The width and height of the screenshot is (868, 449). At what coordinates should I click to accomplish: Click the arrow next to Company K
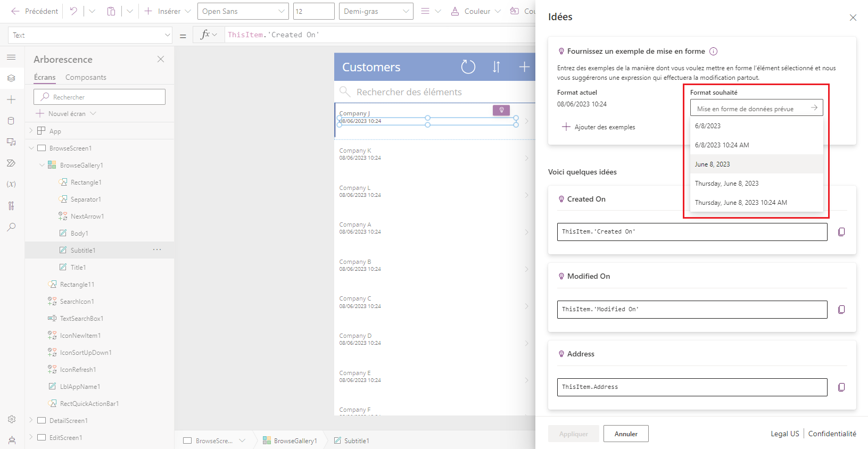[x=526, y=158]
